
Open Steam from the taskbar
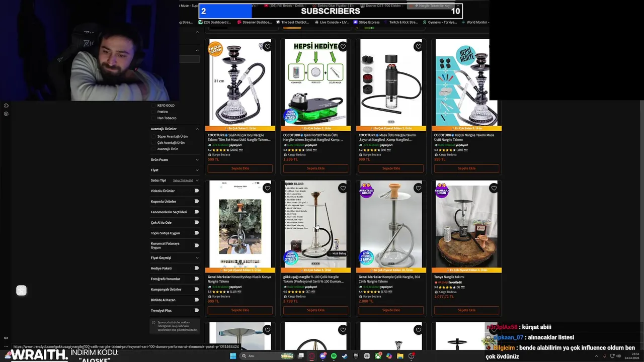pos(345,356)
